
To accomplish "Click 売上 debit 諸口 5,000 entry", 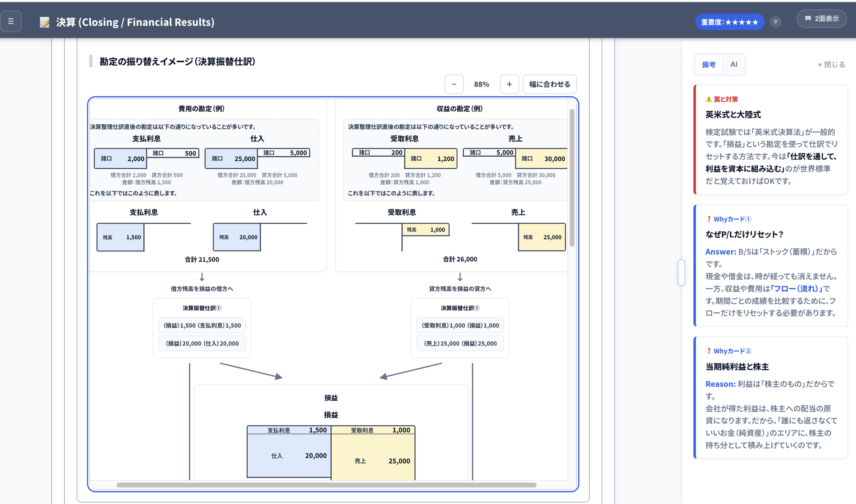I will coord(489,152).
